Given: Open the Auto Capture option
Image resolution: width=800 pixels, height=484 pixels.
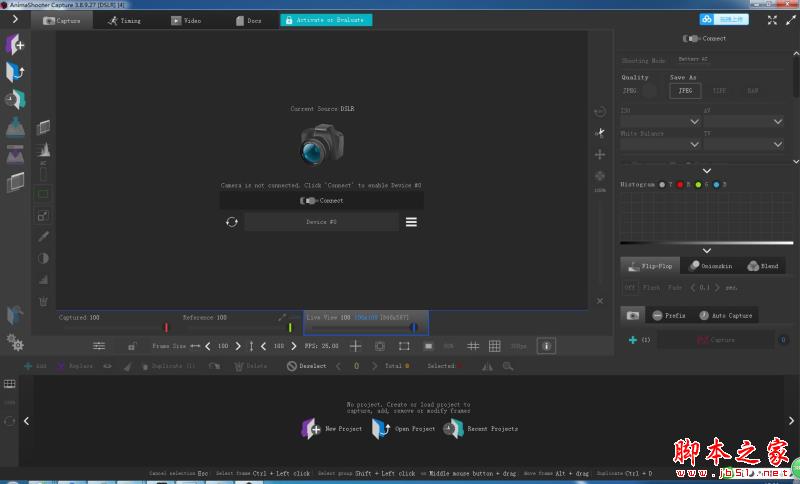Looking at the screenshot, I should [x=725, y=316].
